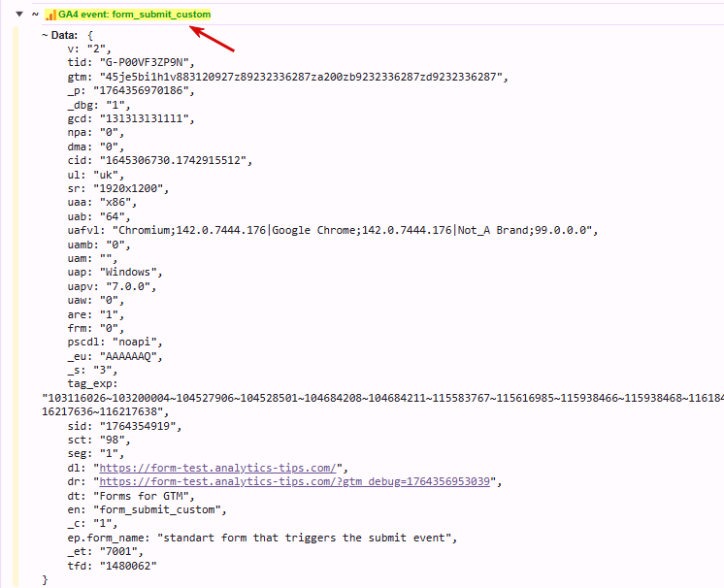
Task: Click the dt value Forms for GTM
Action: coord(141,496)
